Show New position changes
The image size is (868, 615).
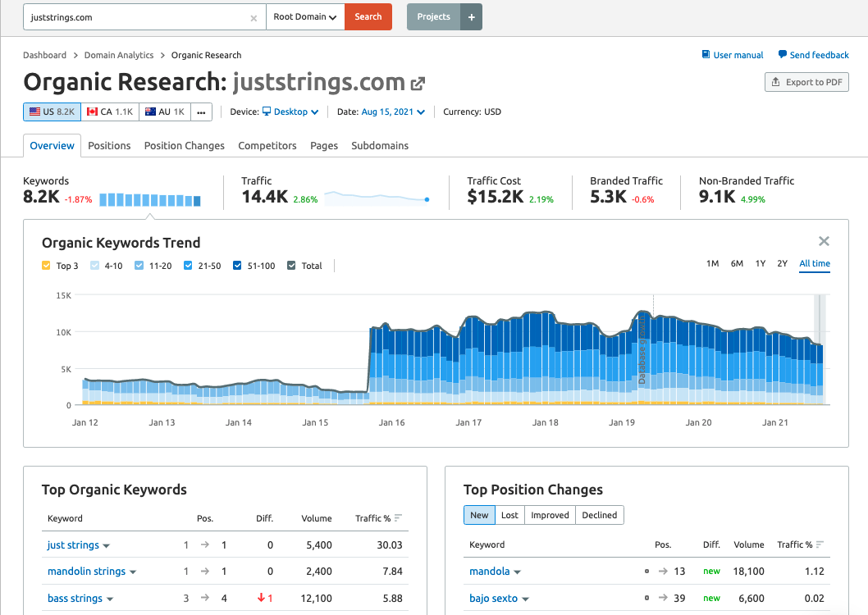479,515
